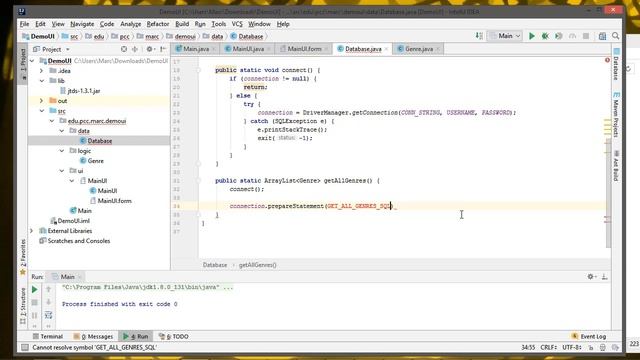Click CRLF line separator in status bar
The image size is (640, 360).
click(548, 347)
